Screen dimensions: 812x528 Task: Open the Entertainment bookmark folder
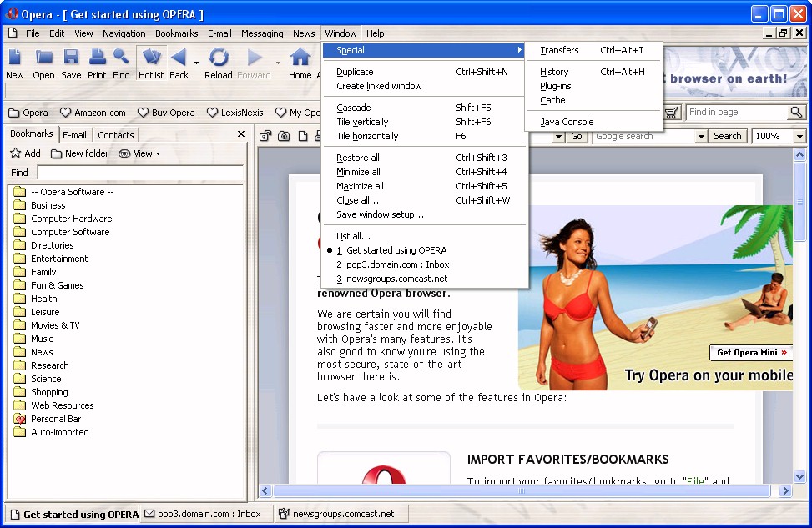[x=59, y=259]
